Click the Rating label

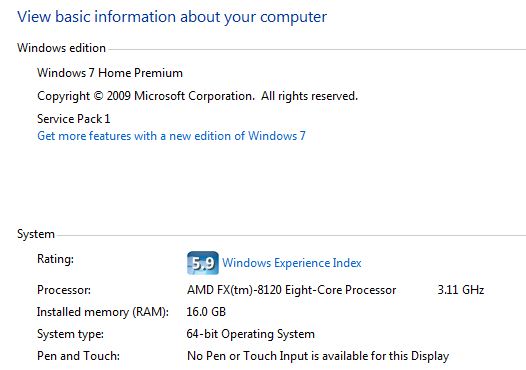[55, 259]
